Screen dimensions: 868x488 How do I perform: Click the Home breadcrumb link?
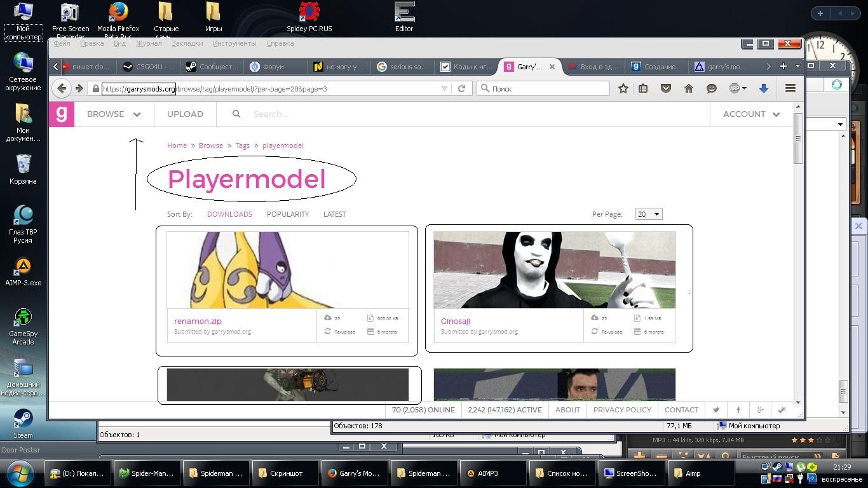pos(177,146)
